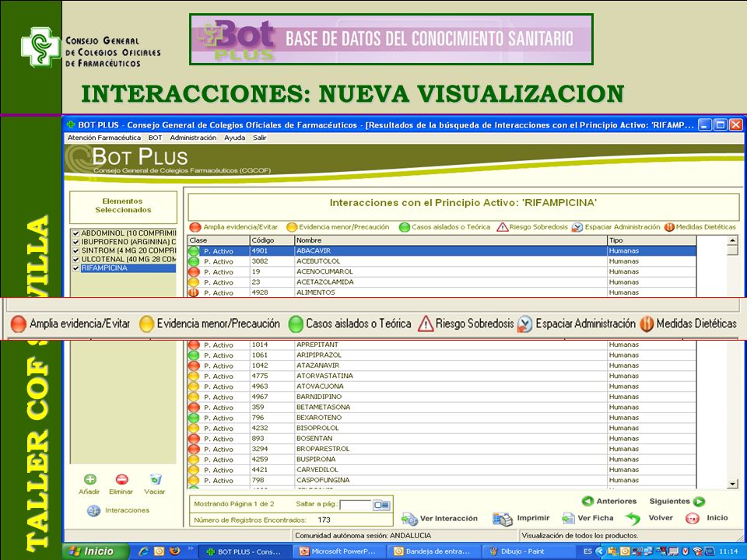Screen dimensions: 747x560
Task: Open the Ayuda menu
Action: tap(234, 138)
